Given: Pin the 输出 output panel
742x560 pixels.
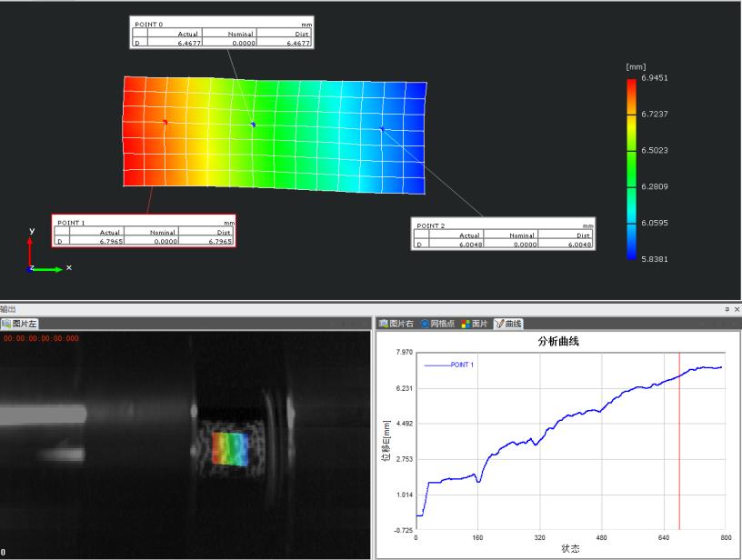Looking at the screenshot, I should click(727, 310).
